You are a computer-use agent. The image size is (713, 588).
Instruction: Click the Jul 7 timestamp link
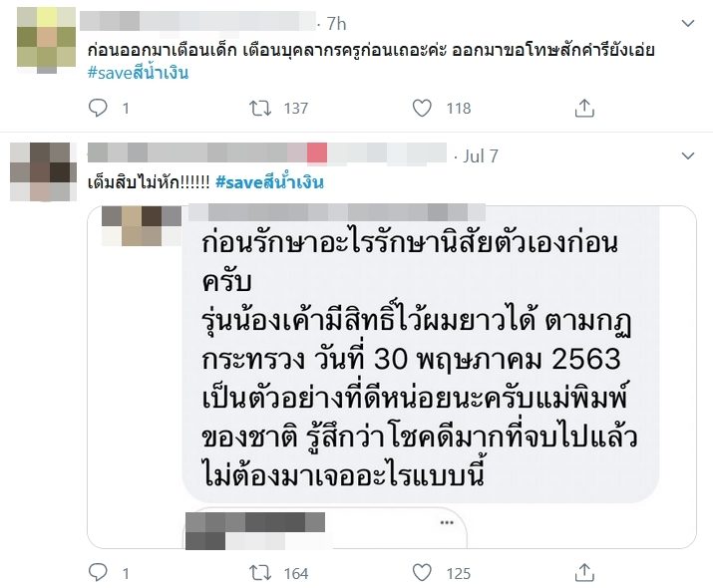click(481, 156)
